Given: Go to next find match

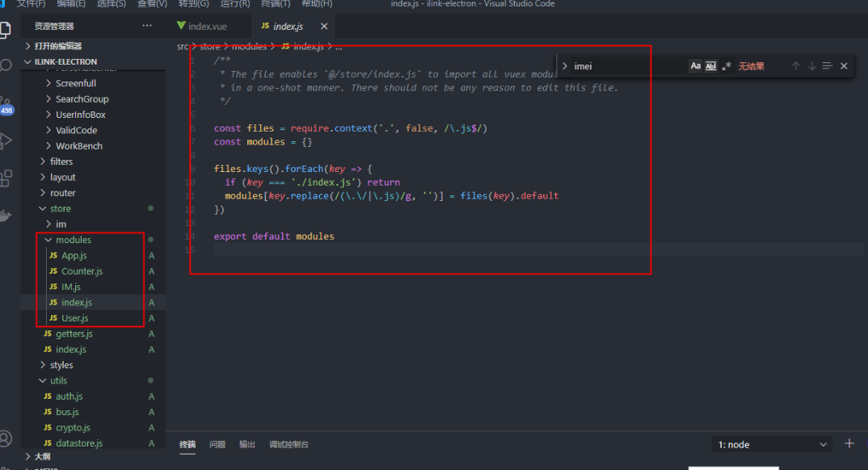Looking at the screenshot, I should click(812, 65).
